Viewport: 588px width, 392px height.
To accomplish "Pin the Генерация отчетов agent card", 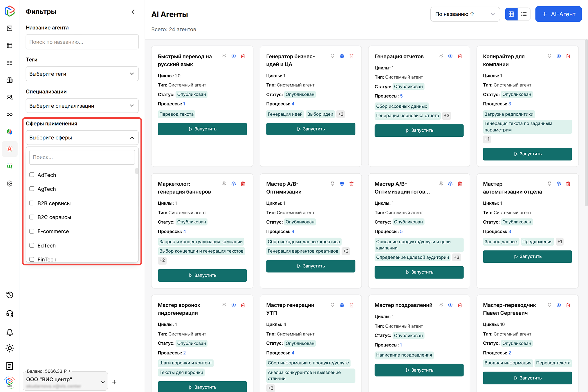I will click(x=441, y=56).
